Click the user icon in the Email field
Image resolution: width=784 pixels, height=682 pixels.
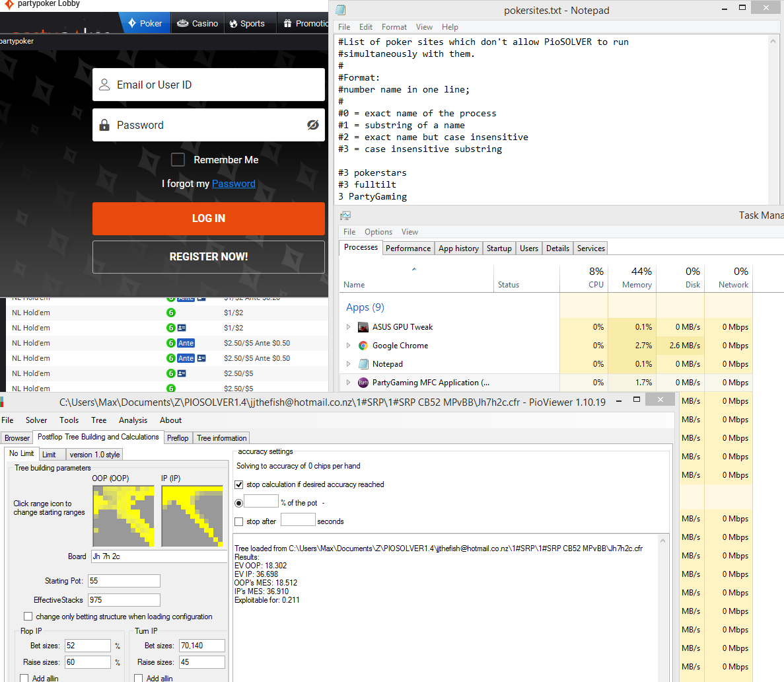[x=104, y=85]
